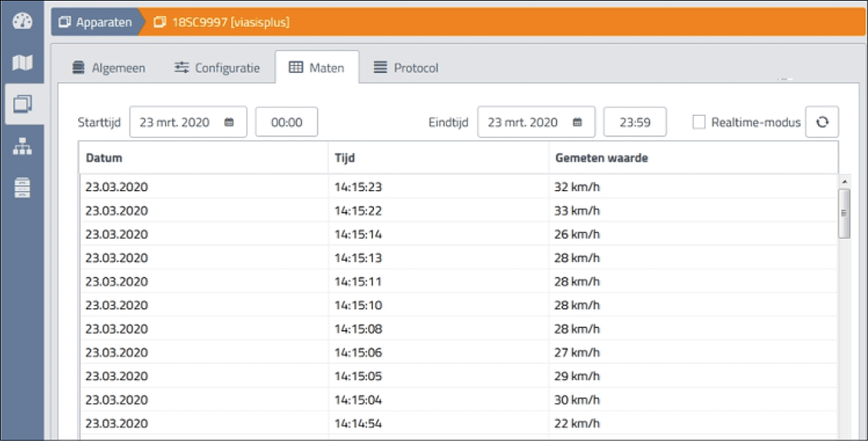868x441 pixels.
Task: Click the Apparaten breadcrumb link
Action: pos(95,22)
